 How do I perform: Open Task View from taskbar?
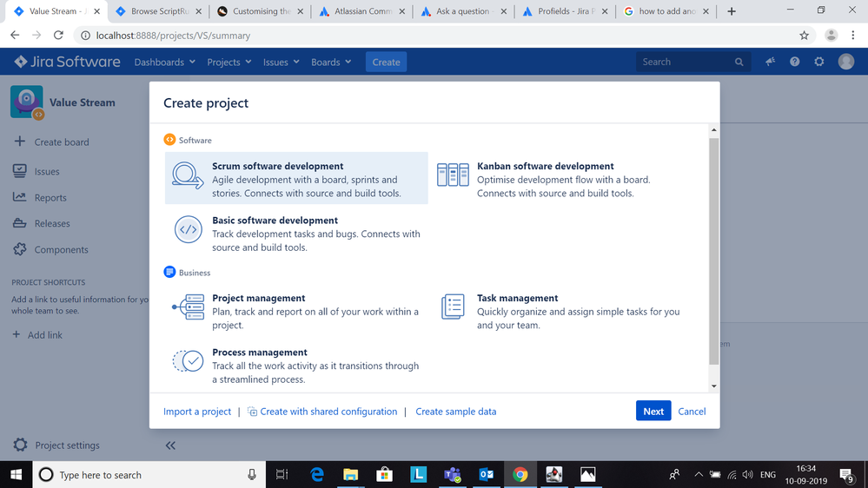click(282, 475)
